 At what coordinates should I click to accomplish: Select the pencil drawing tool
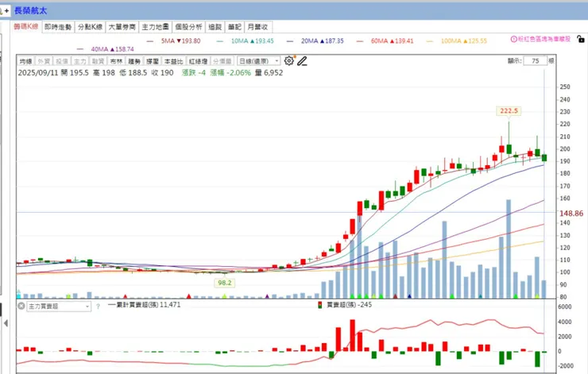pos(302,60)
